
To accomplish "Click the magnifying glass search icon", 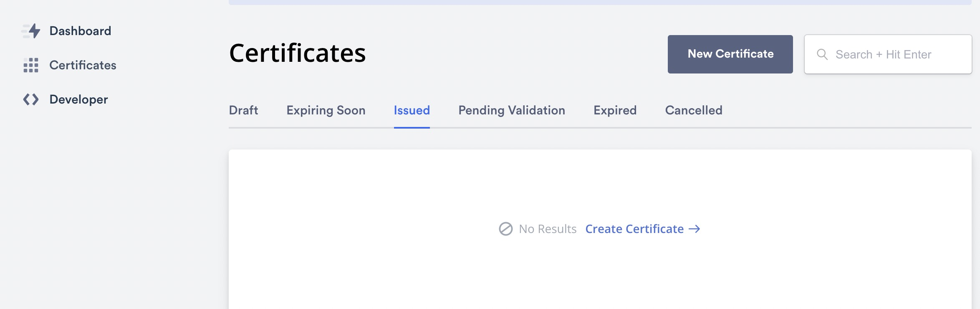I will click(823, 54).
